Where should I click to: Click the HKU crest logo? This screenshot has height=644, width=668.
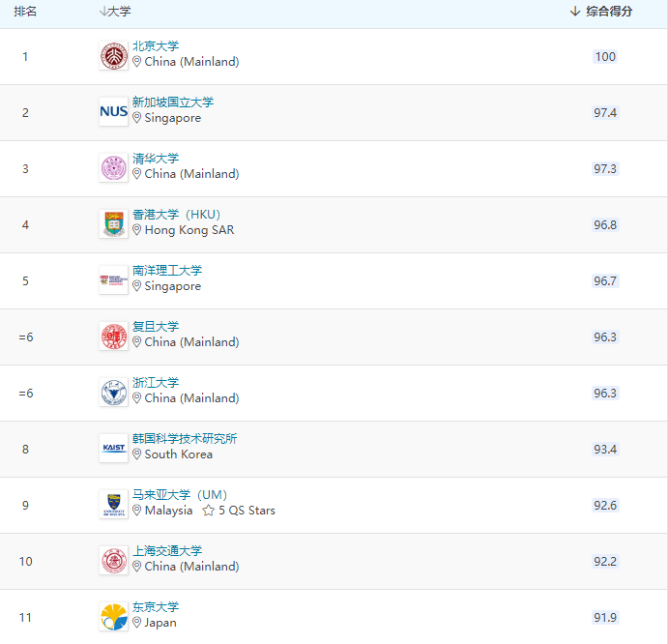(113, 224)
